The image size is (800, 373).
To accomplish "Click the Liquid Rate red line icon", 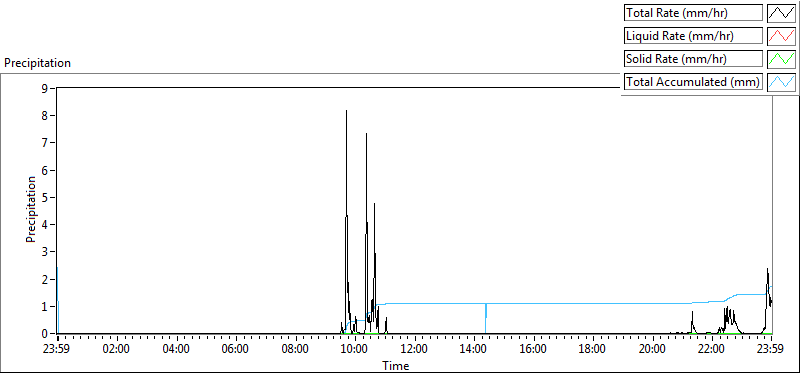I will click(781, 36).
